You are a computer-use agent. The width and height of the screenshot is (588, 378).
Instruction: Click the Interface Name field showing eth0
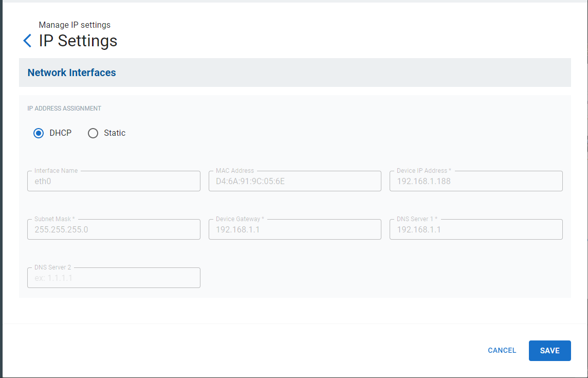[x=114, y=182]
